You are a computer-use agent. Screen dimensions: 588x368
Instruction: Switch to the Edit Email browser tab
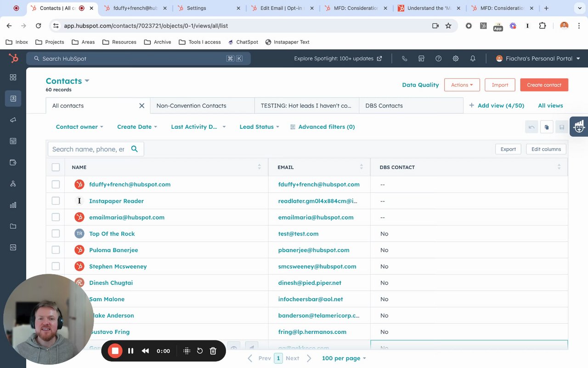click(282, 8)
